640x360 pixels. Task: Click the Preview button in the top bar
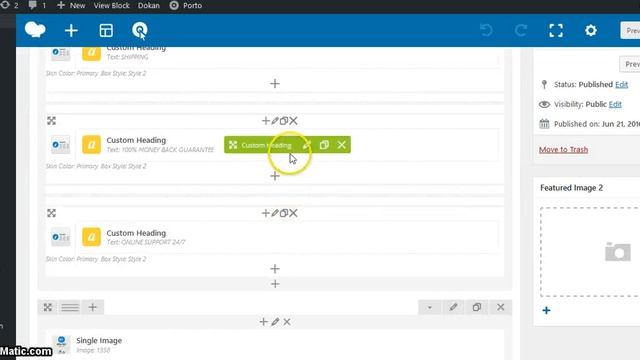coord(631,31)
